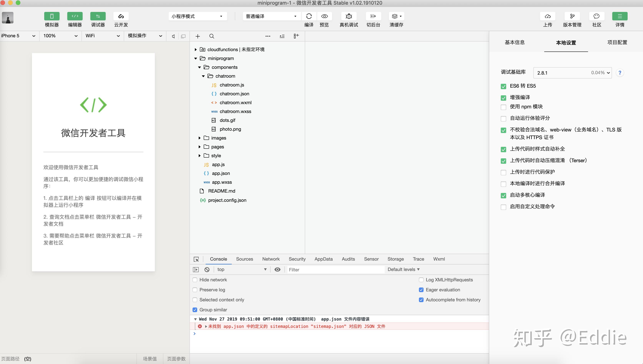Image resolution: width=643 pixels, height=364 pixels.
Task: Uncheck Group similar option
Action: coord(195,310)
